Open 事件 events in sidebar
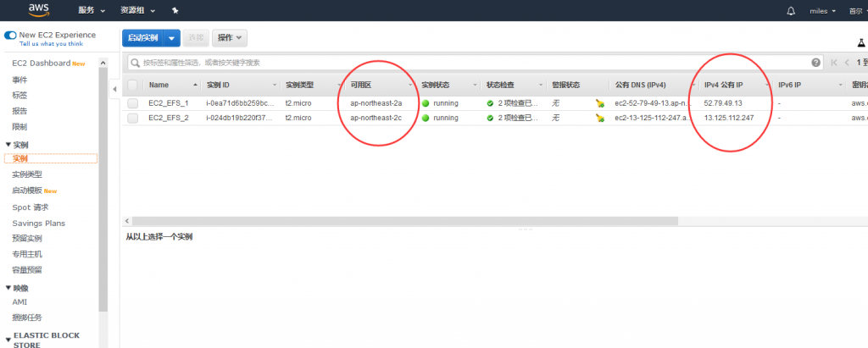The height and width of the screenshot is (348, 868). coord(20,80)
